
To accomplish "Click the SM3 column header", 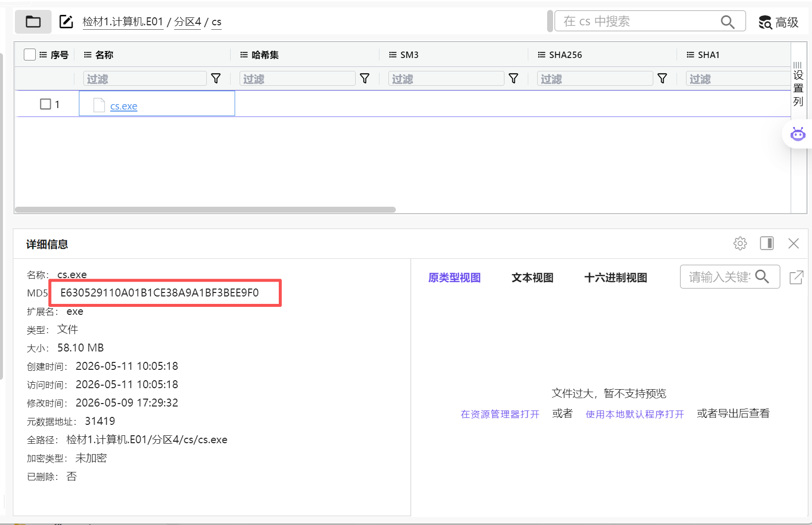I will [404, 55].
